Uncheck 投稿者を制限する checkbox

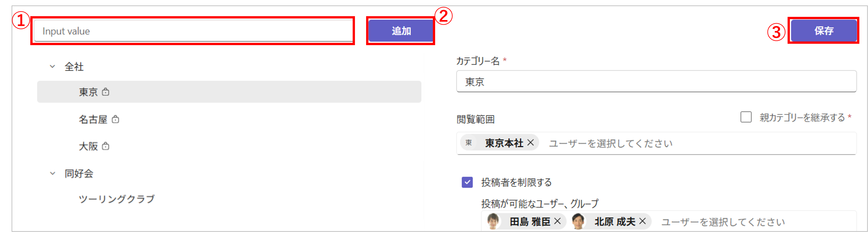467,182
